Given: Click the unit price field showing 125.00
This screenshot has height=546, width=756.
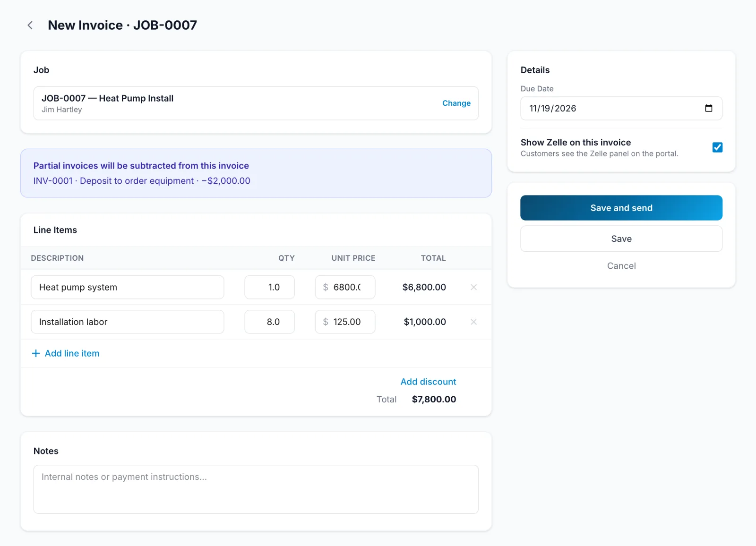Looking at the screenshot, I should [345, 322].
